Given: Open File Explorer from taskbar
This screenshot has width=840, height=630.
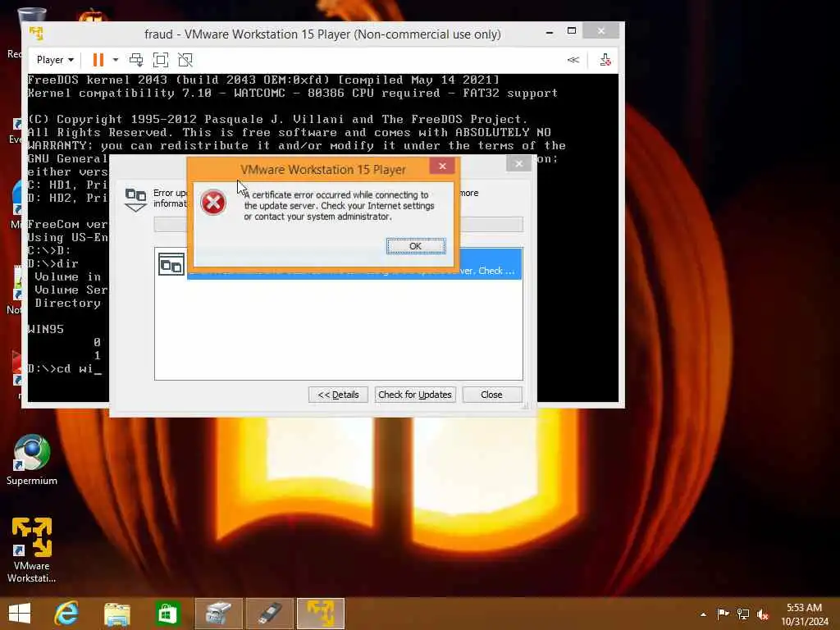Looking at the screenshot, I should coord(116,614).
